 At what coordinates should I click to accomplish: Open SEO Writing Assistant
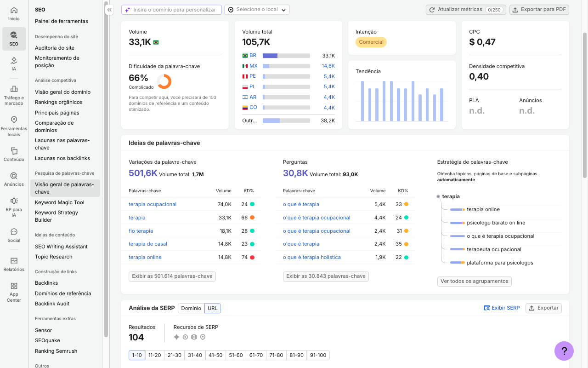(x=61, y=247)
